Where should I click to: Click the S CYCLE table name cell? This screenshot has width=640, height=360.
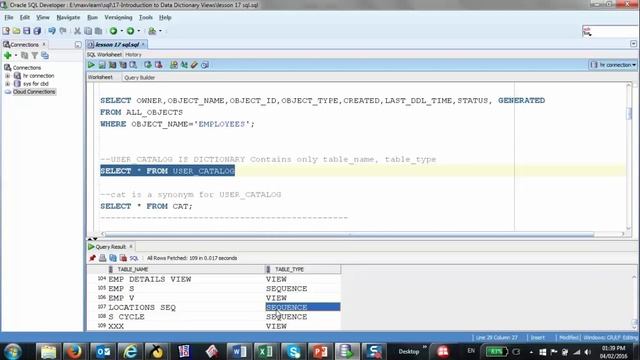pos(187,317)
